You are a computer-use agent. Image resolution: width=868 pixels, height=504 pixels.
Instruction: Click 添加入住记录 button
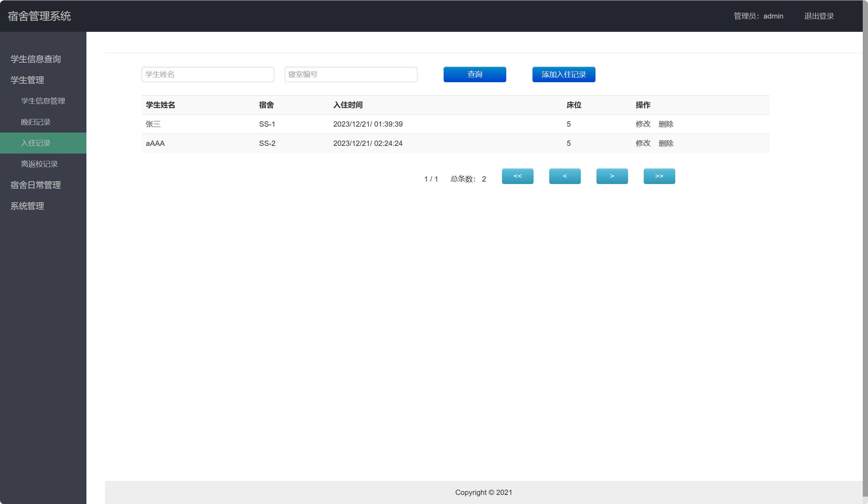(x=564, y=74)
